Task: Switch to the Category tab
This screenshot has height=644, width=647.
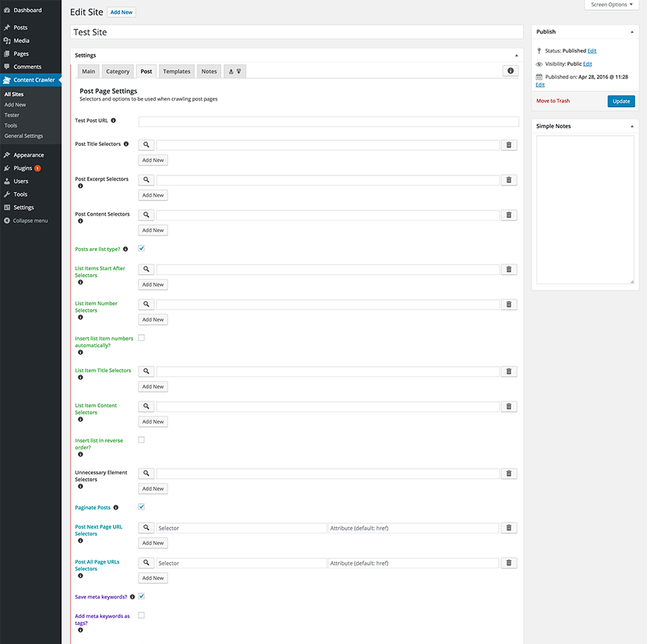Action: pos(117,70)
